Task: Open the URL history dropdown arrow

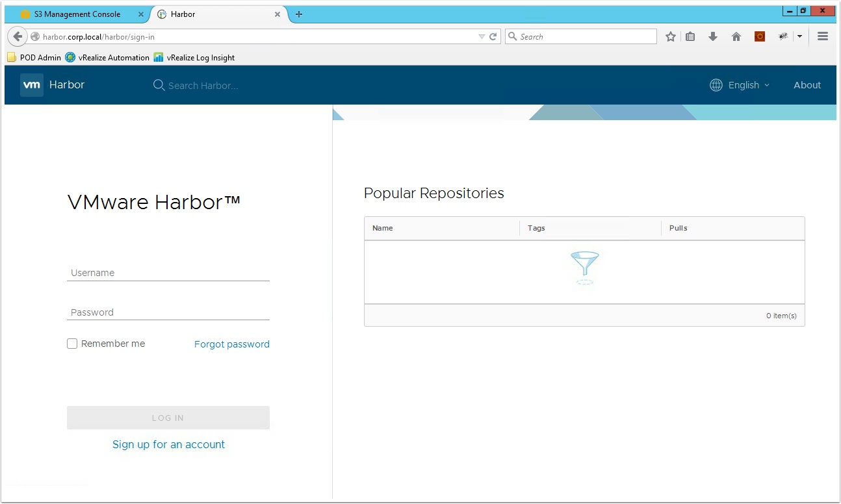Action: click(482, 37)
